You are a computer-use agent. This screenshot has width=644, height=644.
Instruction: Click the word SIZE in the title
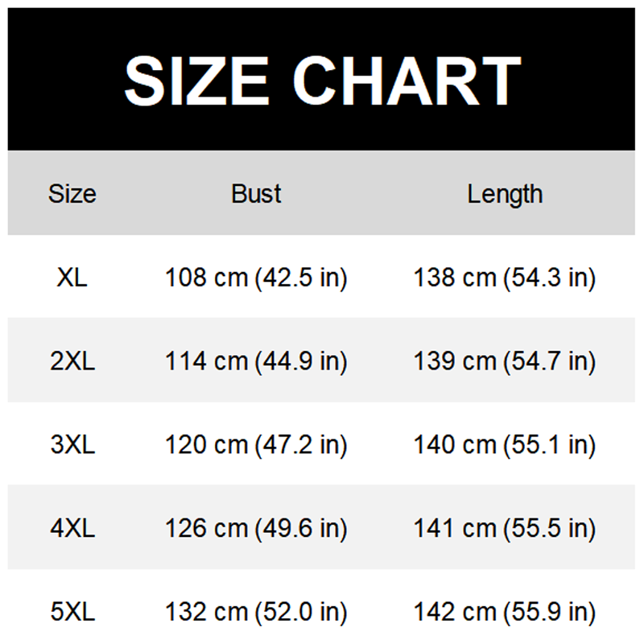coord(197,80)
